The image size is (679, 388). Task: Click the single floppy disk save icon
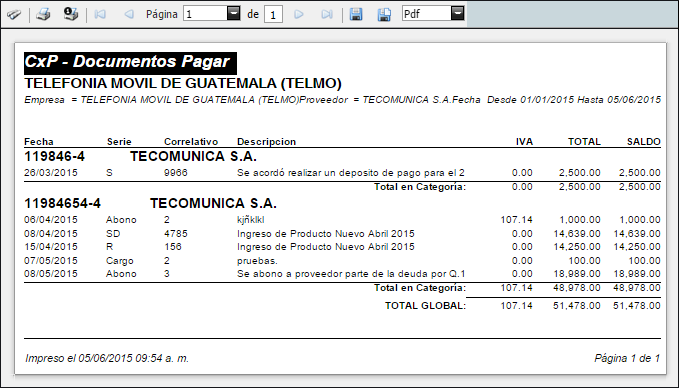point(356,14)
